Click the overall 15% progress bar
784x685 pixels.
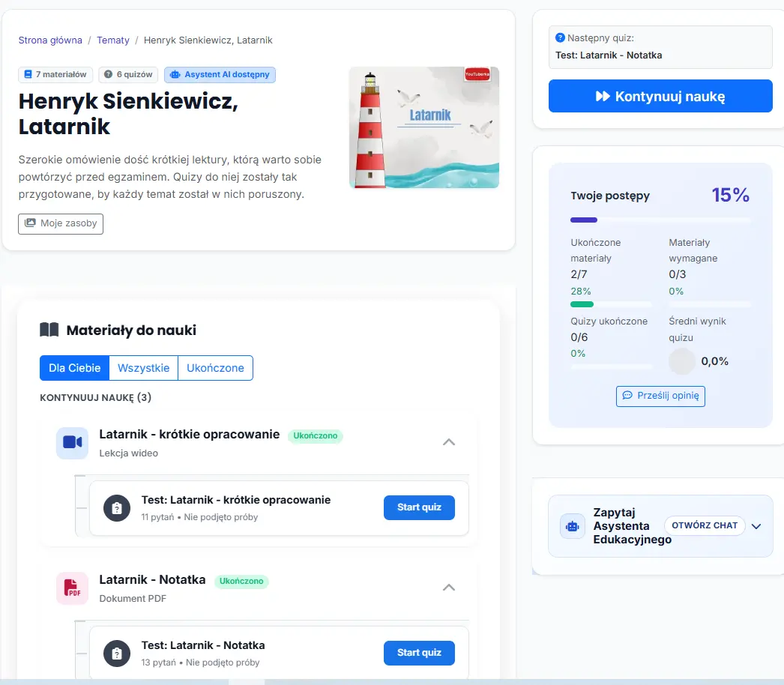660,220
